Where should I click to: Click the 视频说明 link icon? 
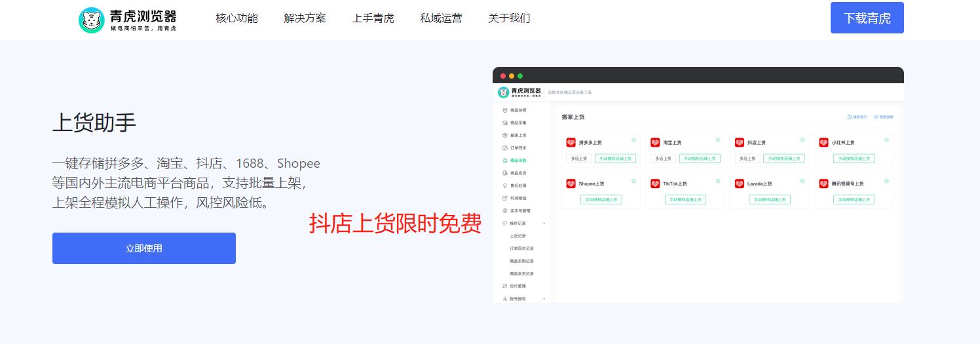click(x=876, y=117)
